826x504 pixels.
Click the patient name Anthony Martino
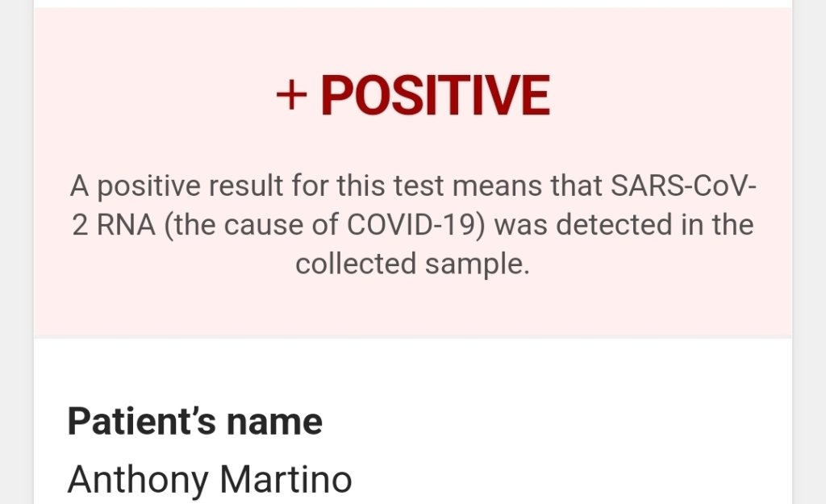(x=210, y=480)
